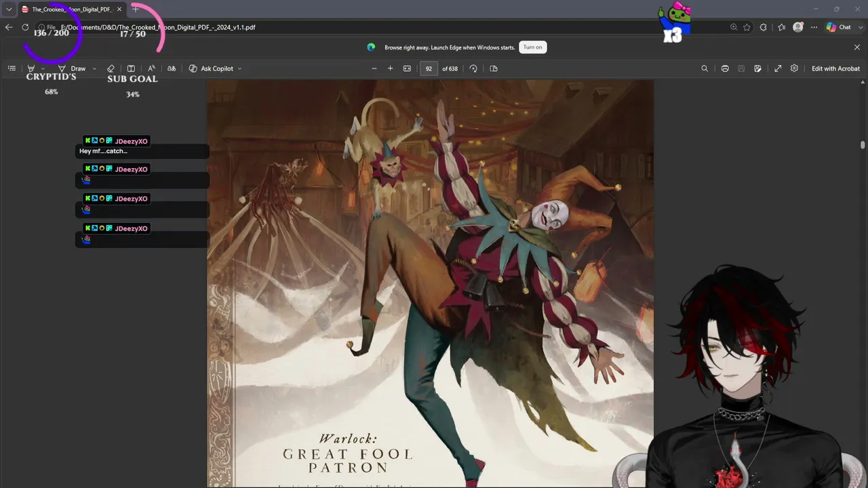Viewport: 868px width, 488px height.
Task: Open browser Extensions
Action: [764, 27]
